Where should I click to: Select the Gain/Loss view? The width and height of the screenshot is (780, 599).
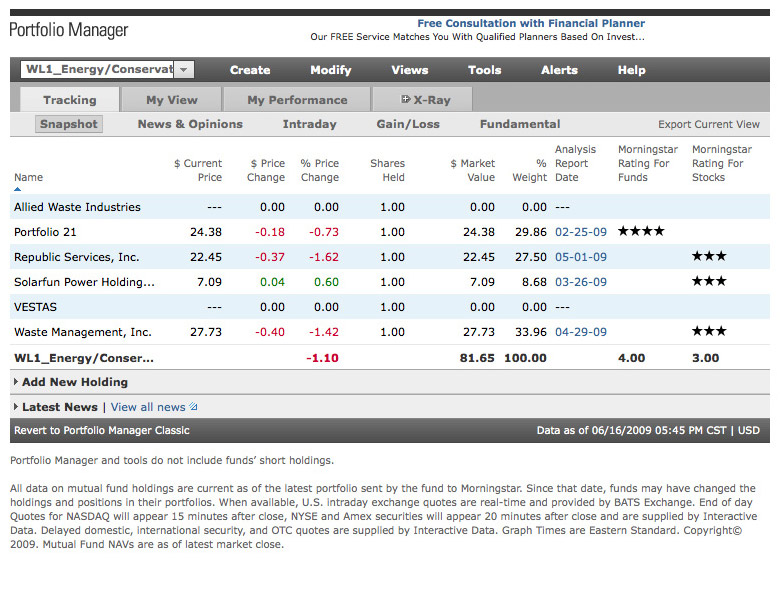pyautogui.click(x=408, y=124)
